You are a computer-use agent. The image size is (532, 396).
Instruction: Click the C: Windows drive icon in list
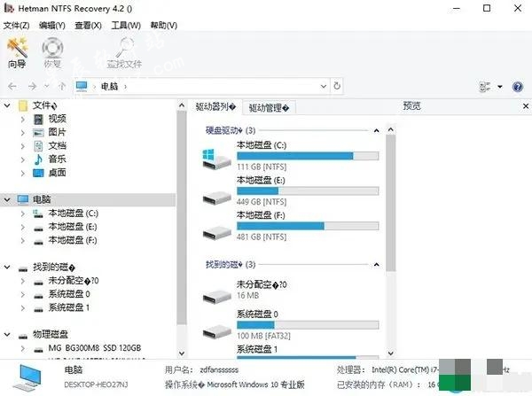216,159
